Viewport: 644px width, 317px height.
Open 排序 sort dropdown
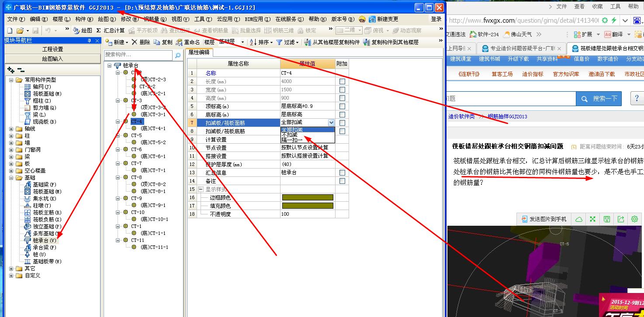coord(261,42)
